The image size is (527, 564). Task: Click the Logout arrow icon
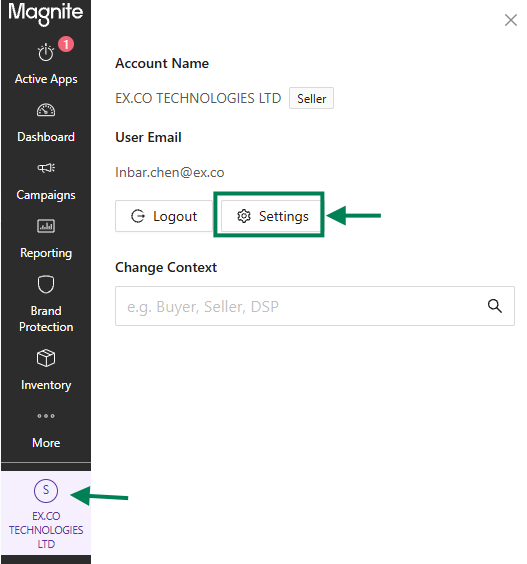pos(138,216)
